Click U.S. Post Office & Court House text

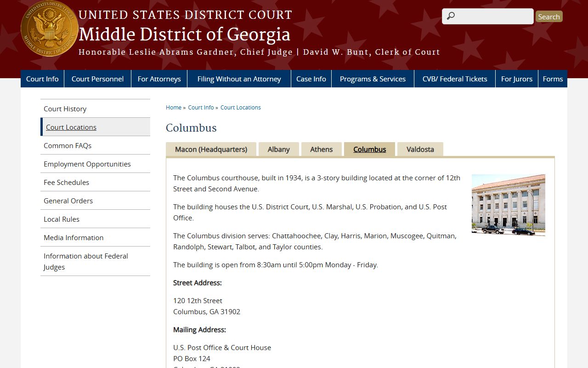pos(222,347)
